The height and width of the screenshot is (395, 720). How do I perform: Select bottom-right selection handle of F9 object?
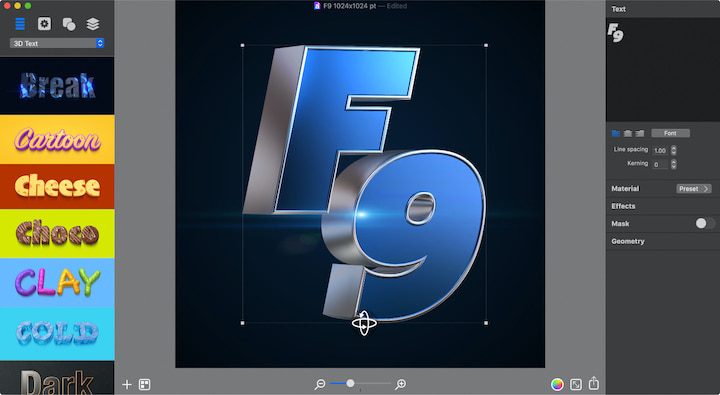click(486, 323)
